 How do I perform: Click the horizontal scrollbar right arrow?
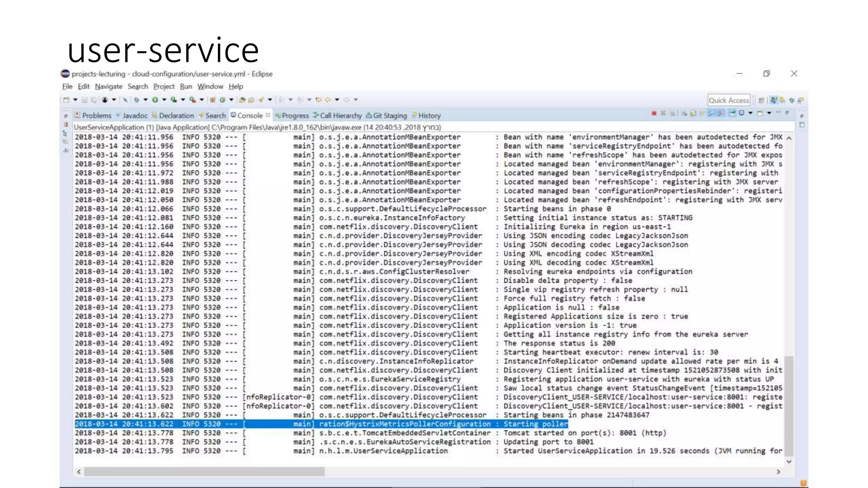(x=778, y=471)
